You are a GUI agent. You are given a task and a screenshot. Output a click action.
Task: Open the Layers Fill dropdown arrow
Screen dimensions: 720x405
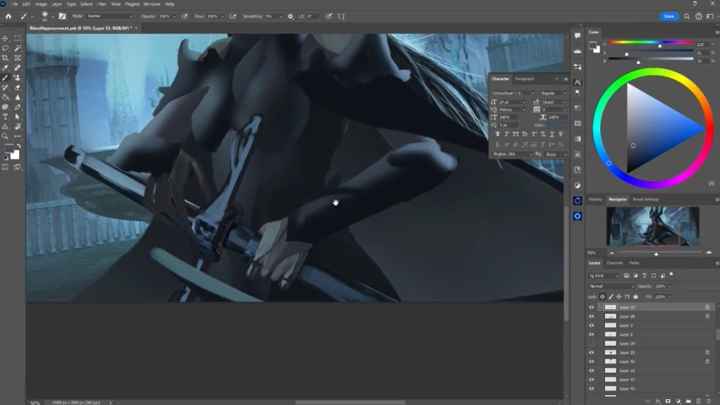click(670, 297)
